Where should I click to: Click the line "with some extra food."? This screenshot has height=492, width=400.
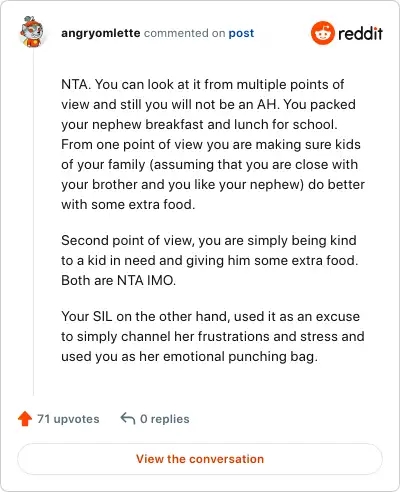[x=128, y=204]
